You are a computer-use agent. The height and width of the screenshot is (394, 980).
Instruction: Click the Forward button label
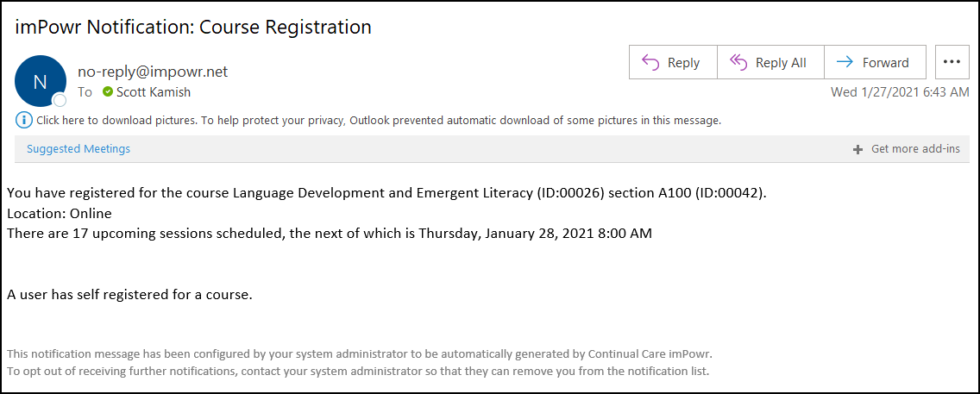coord(886,62)
